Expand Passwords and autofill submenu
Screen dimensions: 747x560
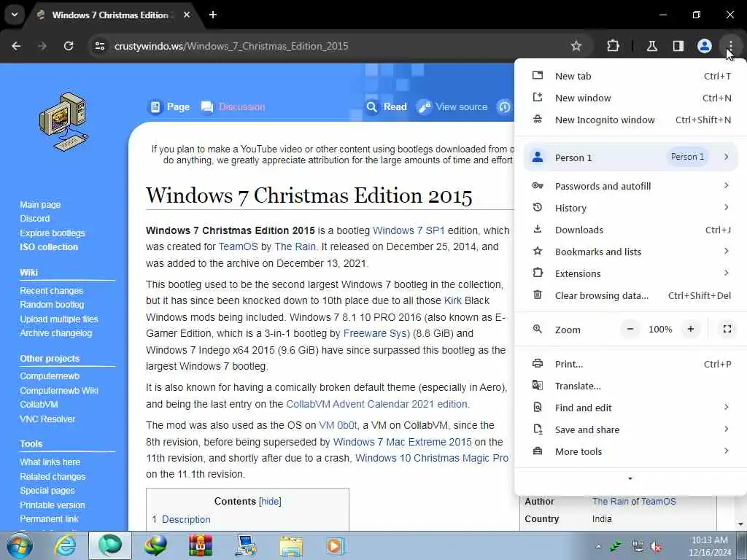click(x=631, y=186)
